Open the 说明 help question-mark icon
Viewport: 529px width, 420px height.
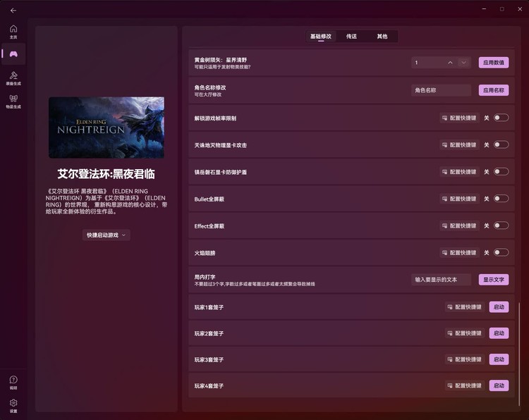click(13, 381)
